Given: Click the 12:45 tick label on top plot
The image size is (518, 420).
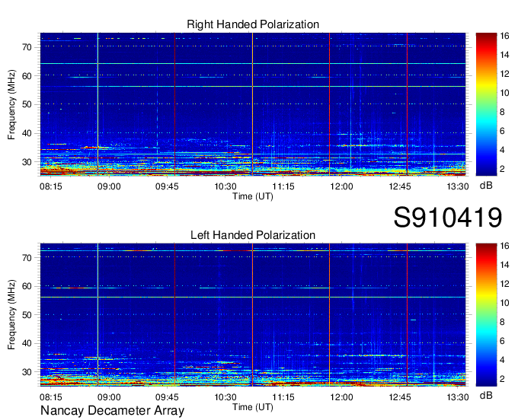Looking at the screenshot, I should (400, 186).
